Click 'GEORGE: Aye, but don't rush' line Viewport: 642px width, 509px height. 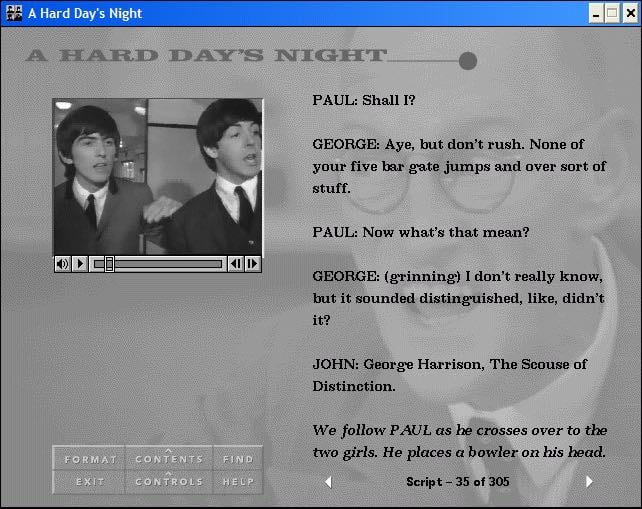click(x=448, y=144)
